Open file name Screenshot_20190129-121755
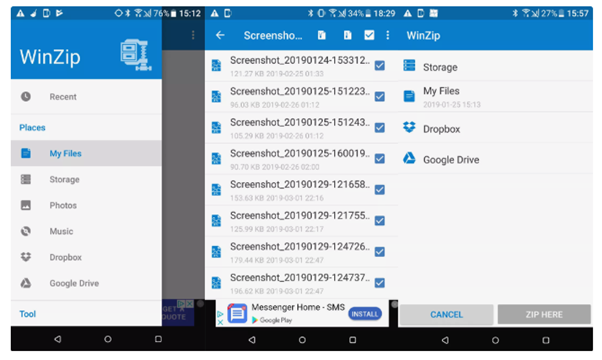 pos(300,216)
